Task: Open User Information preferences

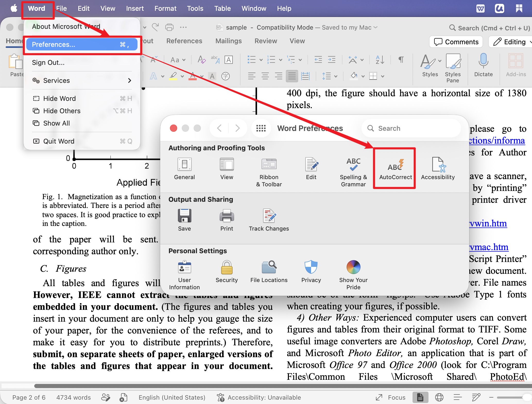Action: click(x=184, y=275)
